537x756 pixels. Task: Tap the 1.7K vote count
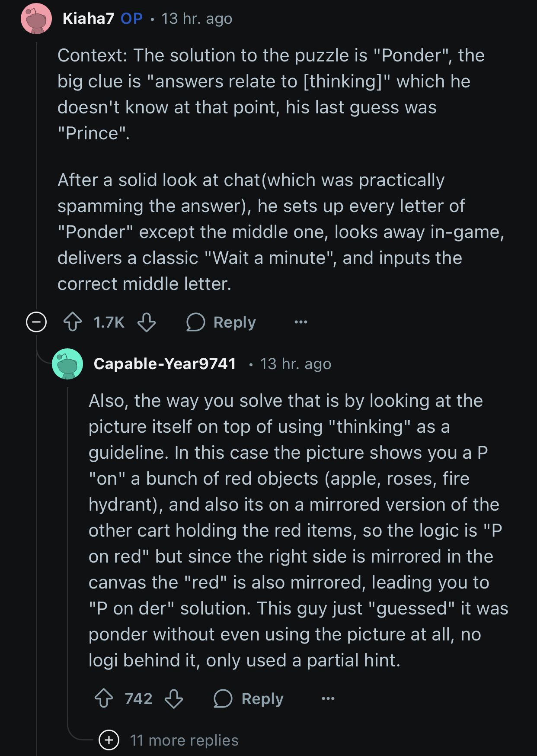coord(109,322)
